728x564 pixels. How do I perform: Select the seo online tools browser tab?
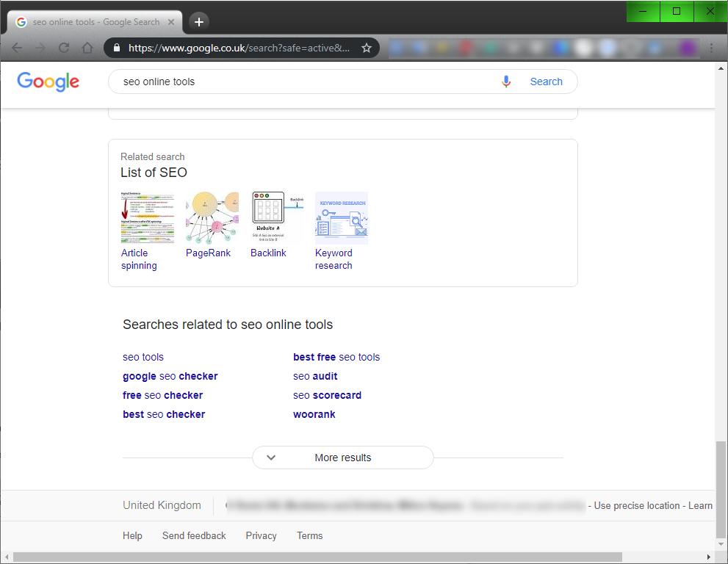point(95,22)
